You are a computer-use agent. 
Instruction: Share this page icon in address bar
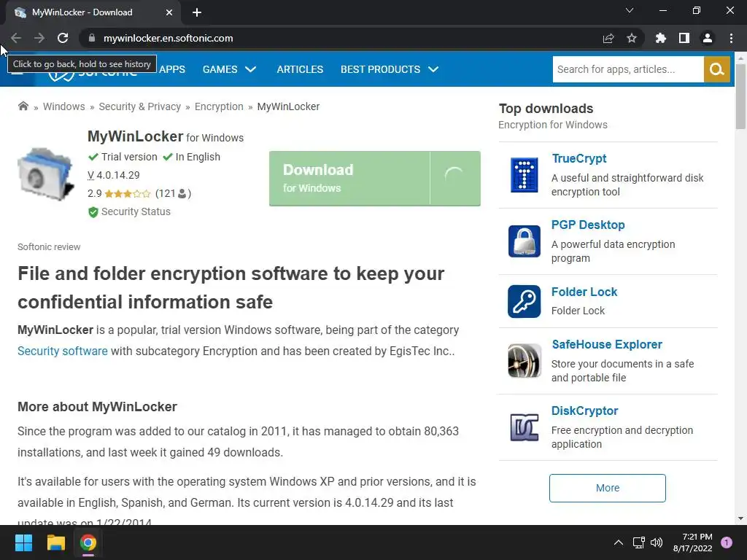pos(608,38)
